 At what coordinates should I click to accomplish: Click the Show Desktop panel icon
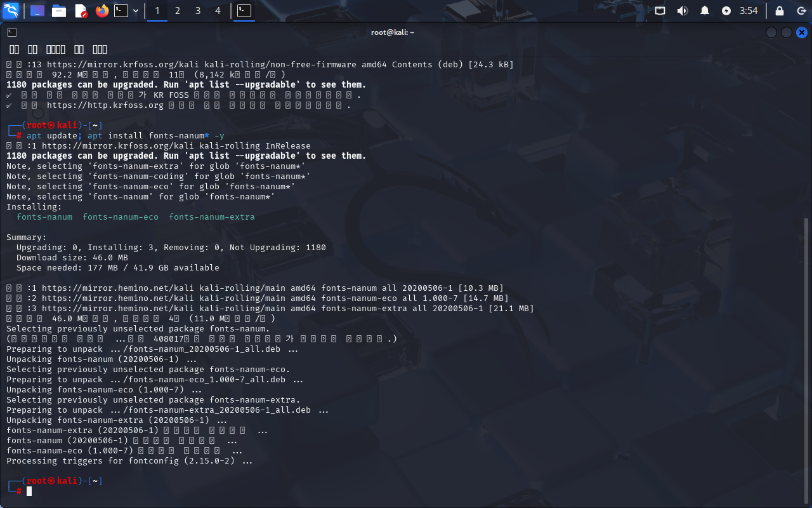pos(37,11)
